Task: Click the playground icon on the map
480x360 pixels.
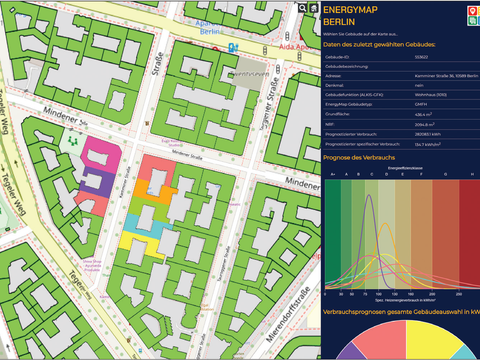Action: tap(73, 141)
